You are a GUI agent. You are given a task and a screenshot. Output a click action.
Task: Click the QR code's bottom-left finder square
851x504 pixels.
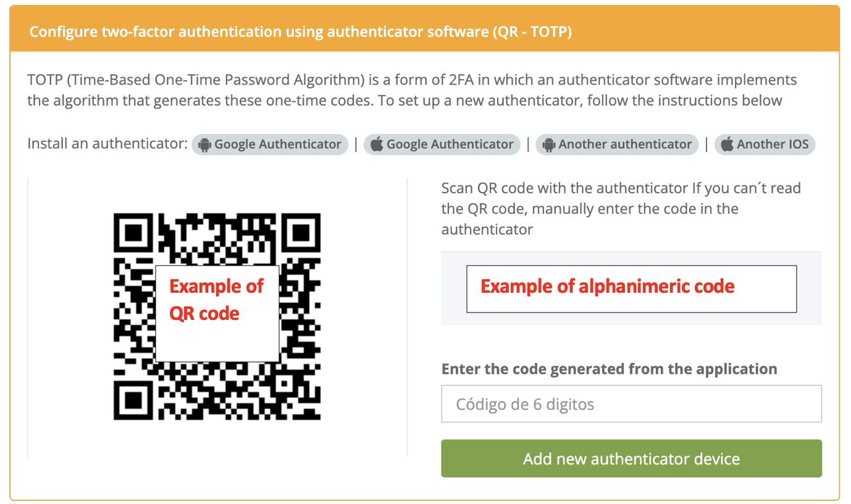133,401
